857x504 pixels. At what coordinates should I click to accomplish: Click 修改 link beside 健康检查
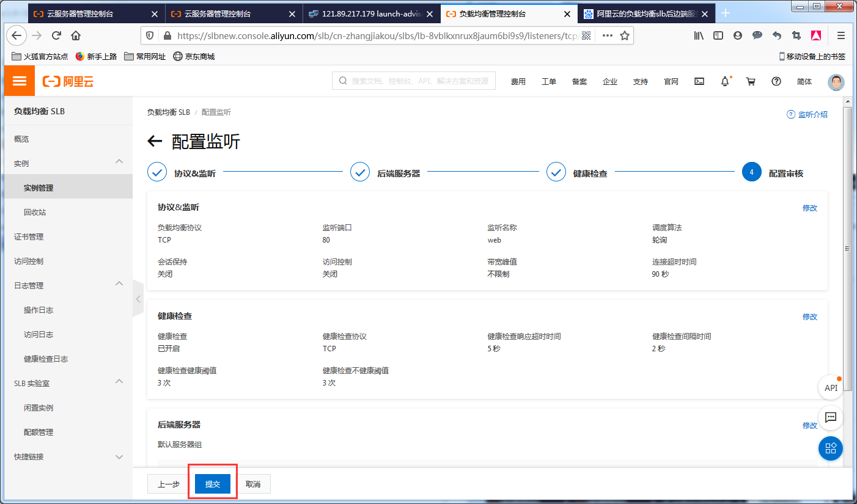pyautogui.click(x=809, y=316)
